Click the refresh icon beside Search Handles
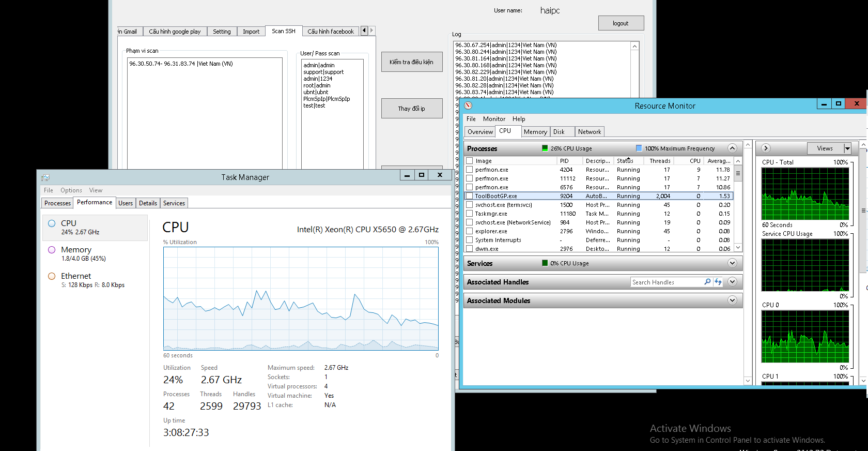This screenshot has height=451, width=868. coord(718,282)
